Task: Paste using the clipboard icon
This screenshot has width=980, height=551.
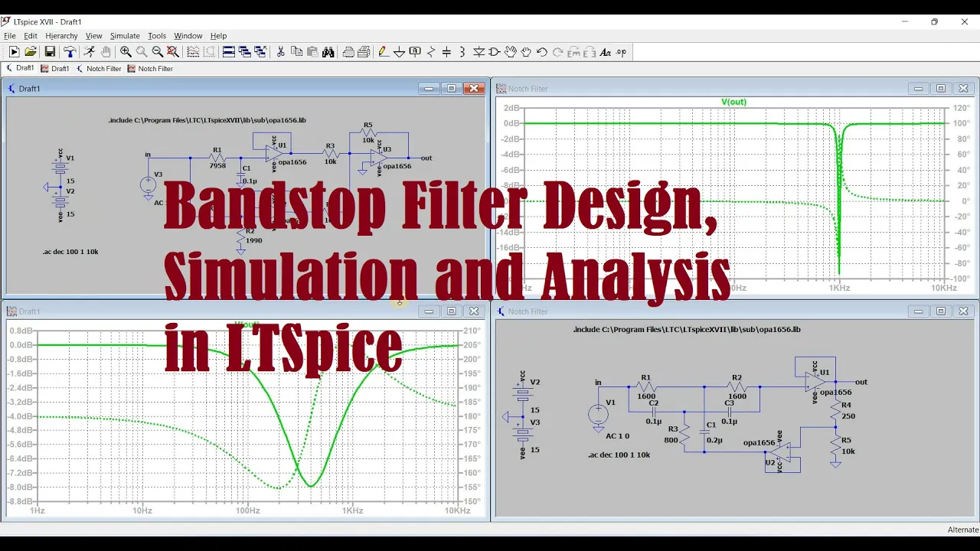Action: click(x=312, y=52)
